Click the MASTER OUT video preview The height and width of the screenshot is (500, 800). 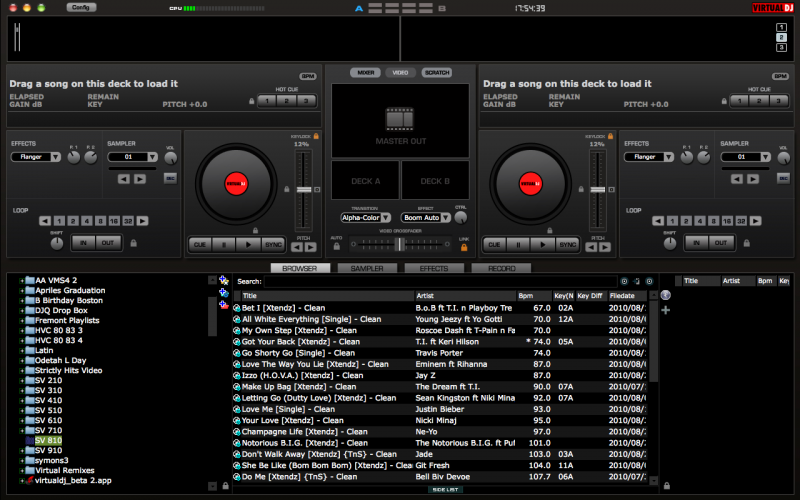(x=400, y=120)
